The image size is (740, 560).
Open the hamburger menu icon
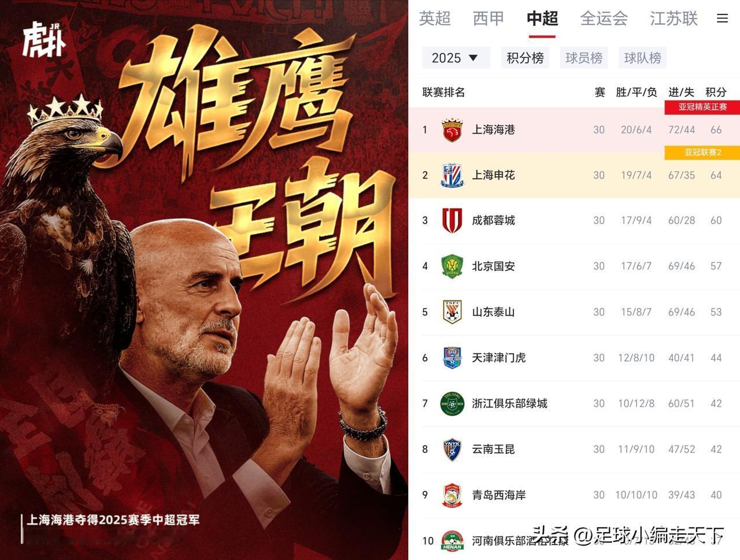point(722,18)
